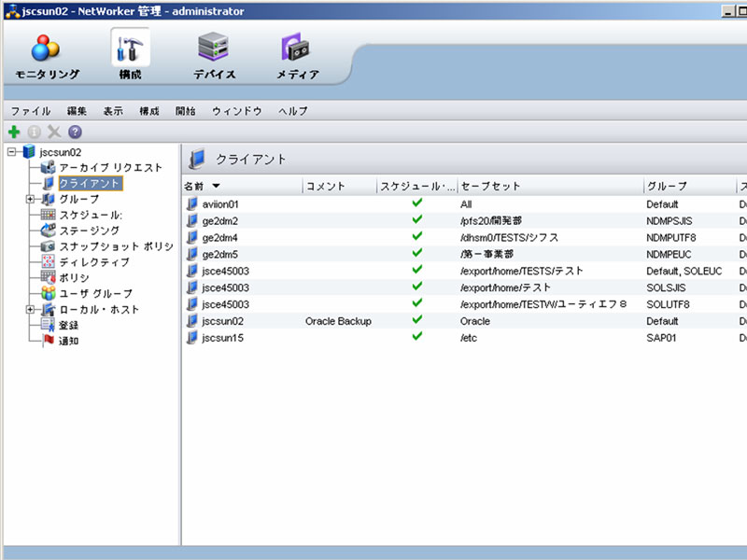Open the 表示 menu
This screenshot has height=560, width=747.
click(x=113, y=111)
